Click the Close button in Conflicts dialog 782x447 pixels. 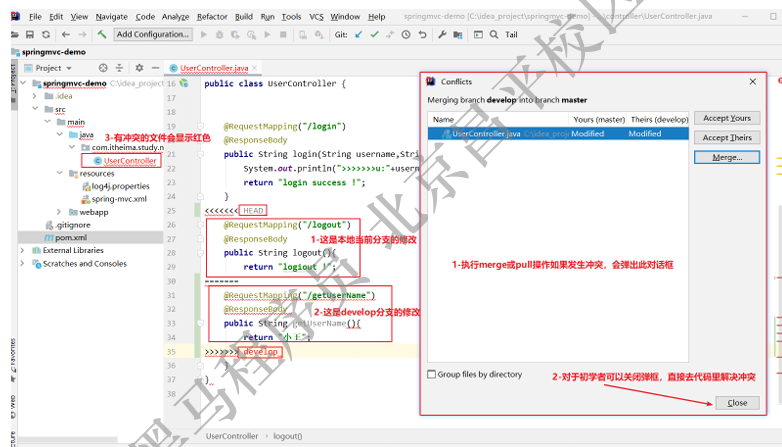click(737, 403)
